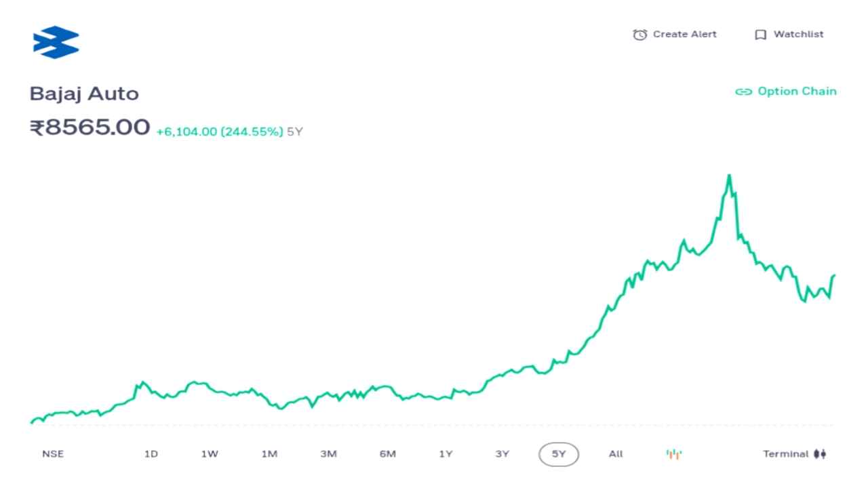Select the 3Y time range
Viewport: 868px width, 488px height.
[502, 454]
